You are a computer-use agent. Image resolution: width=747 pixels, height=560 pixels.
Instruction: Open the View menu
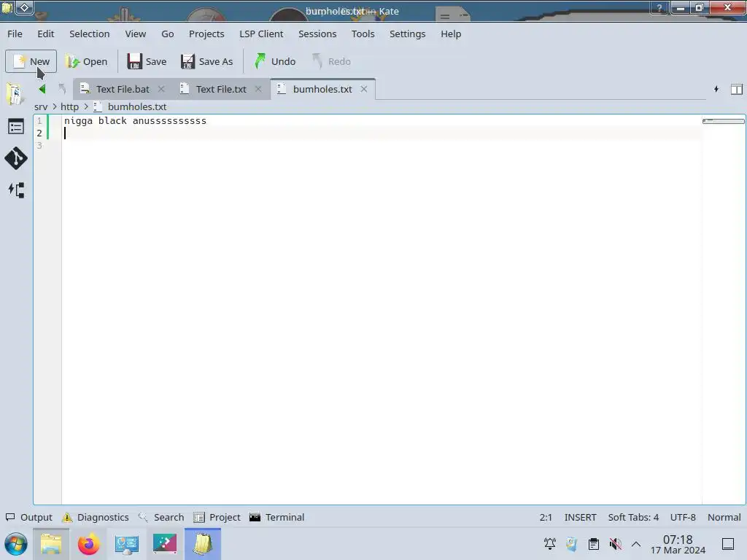[135, 34]
